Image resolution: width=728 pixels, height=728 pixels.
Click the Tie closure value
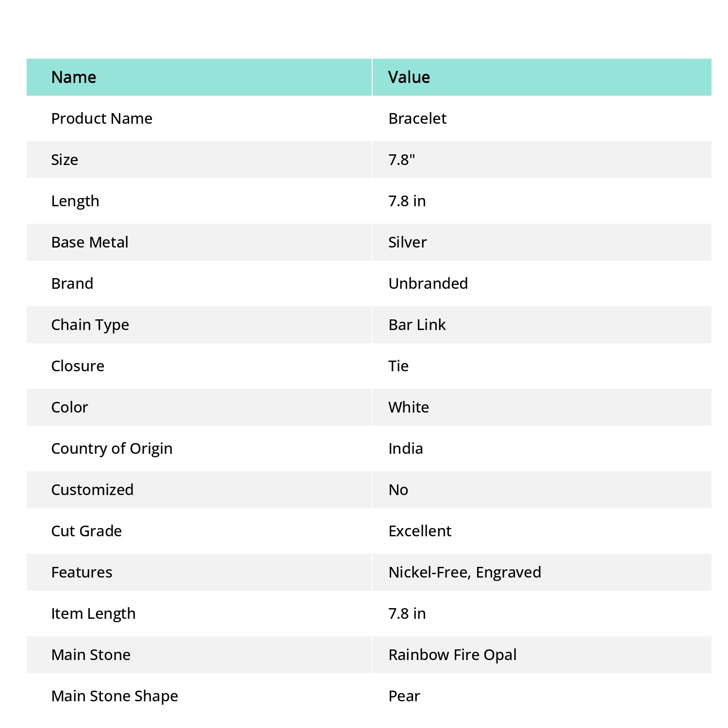pyautogui.click(x=398, y=366)
